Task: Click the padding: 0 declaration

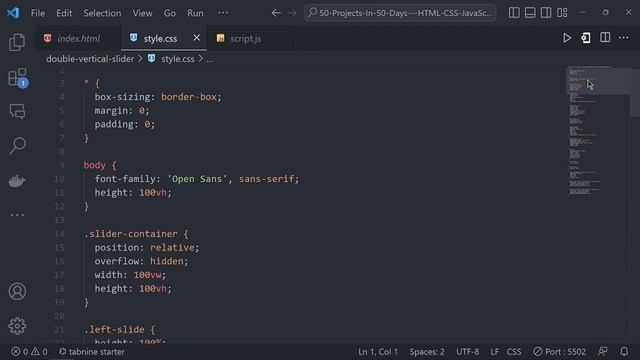Action: coord(124,124)
